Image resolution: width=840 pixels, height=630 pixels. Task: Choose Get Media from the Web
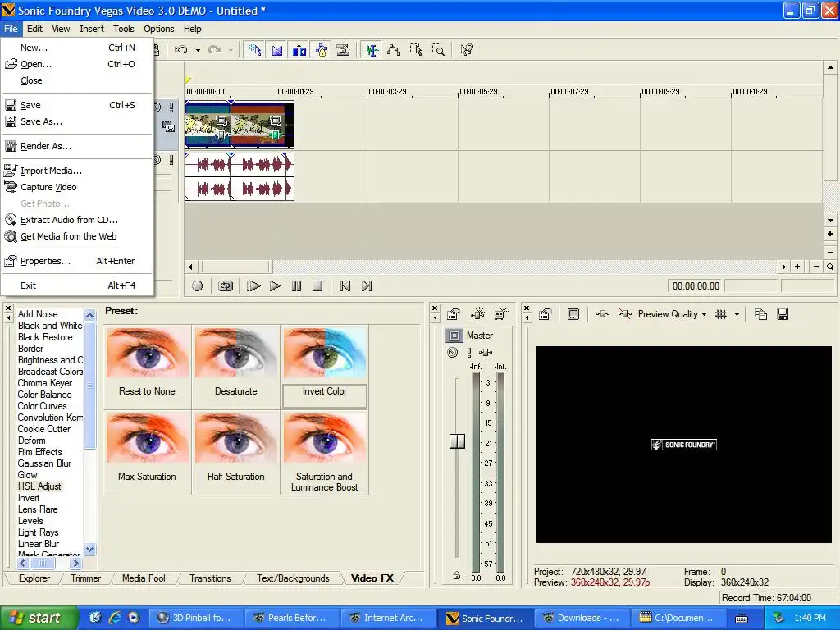pos(77,236)
